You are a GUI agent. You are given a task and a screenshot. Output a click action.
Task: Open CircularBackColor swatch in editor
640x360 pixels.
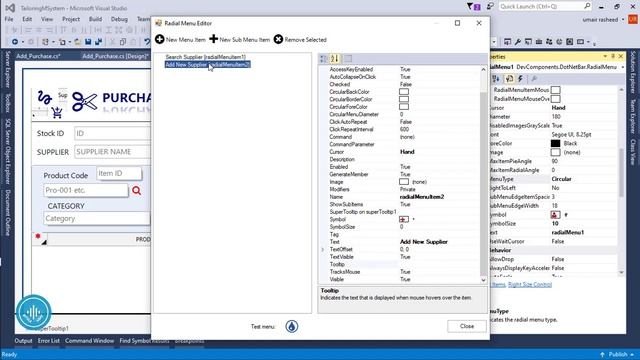(404, 92)
